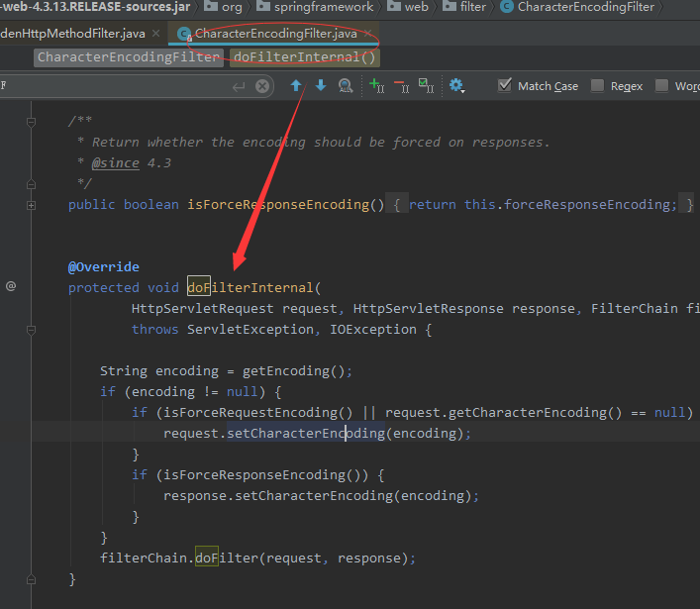Select all occurrences icon
700x609 pixels.
coord(427,85)
